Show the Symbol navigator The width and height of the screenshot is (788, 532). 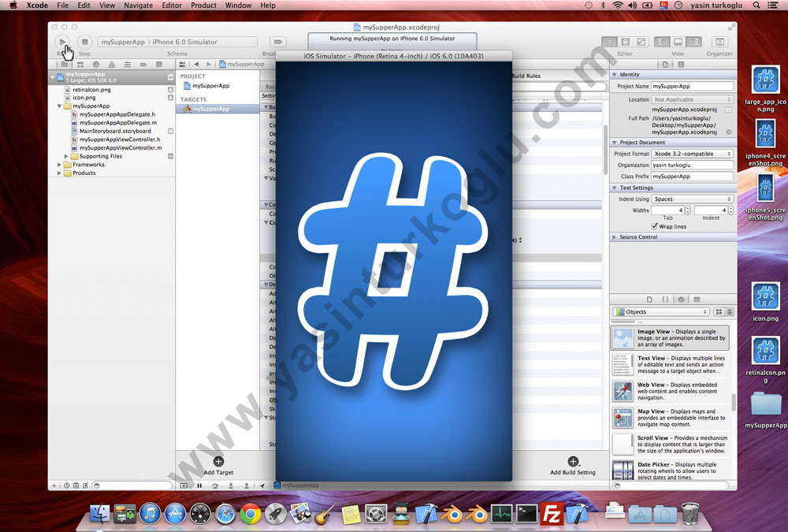[80, 65]
